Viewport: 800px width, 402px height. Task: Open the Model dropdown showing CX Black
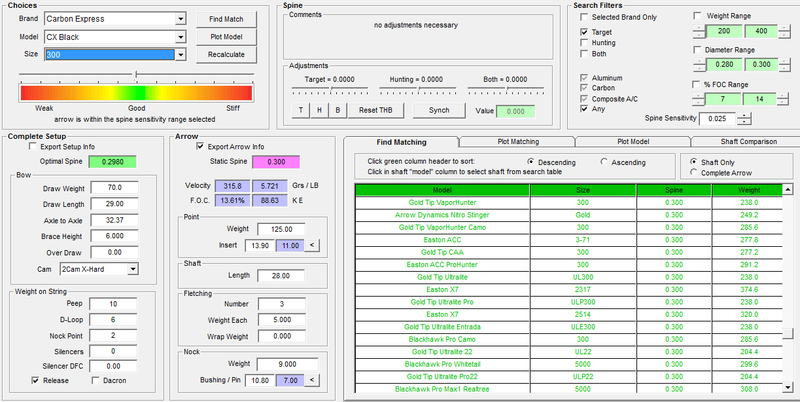tap(180, 37)
